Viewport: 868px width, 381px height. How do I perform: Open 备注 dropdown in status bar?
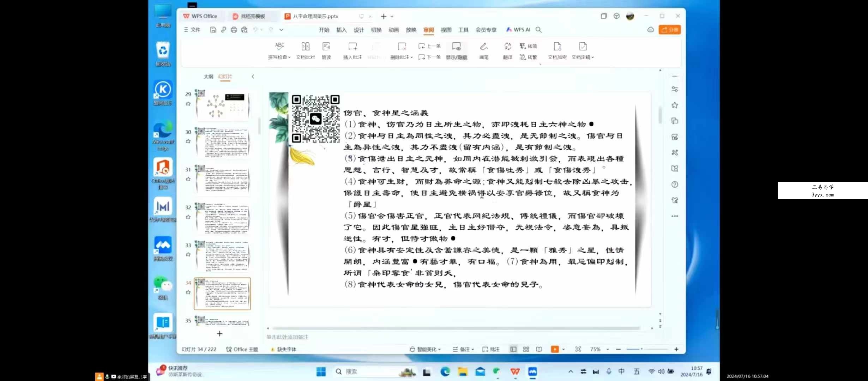pyautogui.click(x=463, y=349)
